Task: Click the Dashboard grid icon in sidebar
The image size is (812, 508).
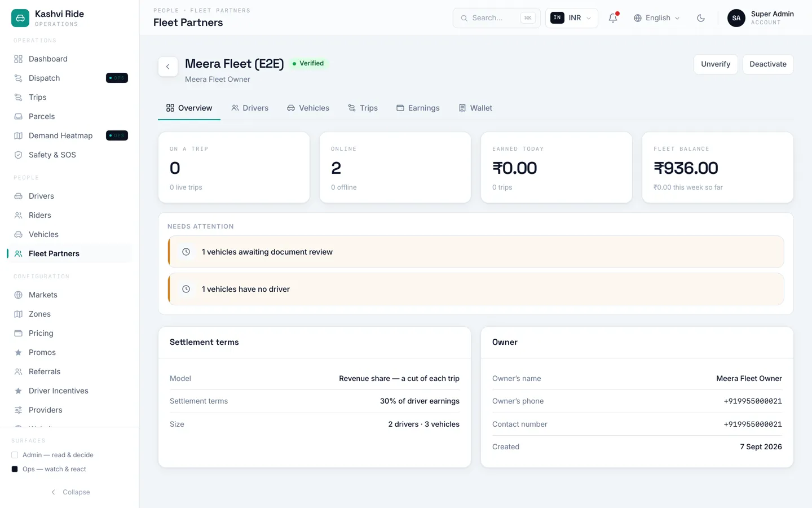Action: [x=19, y=59]
